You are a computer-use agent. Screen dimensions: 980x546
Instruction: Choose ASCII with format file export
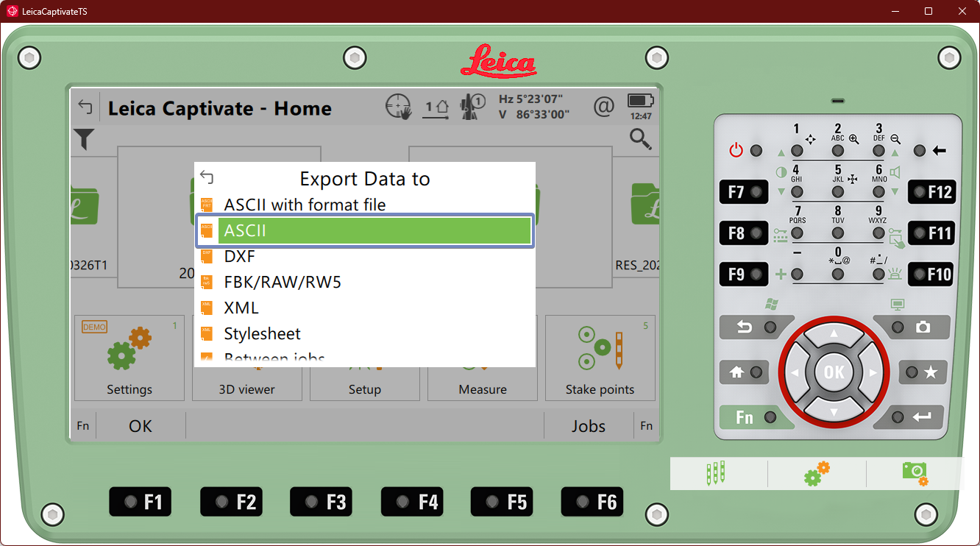click(365, 205)
